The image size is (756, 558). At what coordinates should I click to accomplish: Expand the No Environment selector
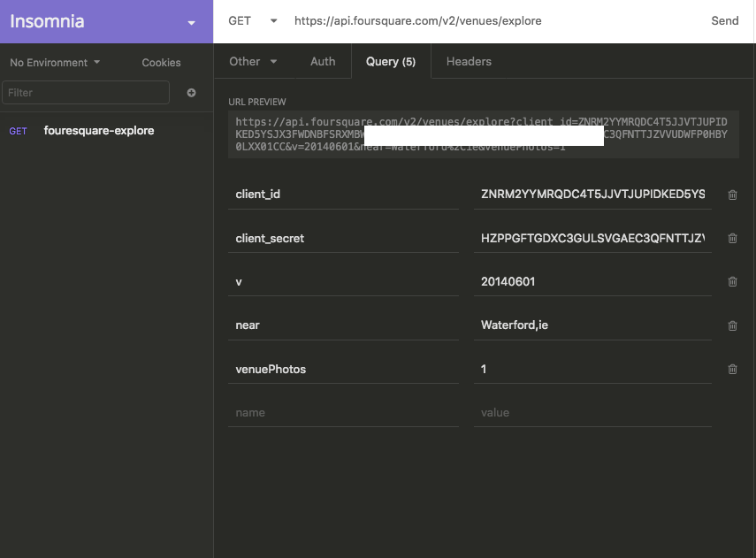click(x=55, y=63)
